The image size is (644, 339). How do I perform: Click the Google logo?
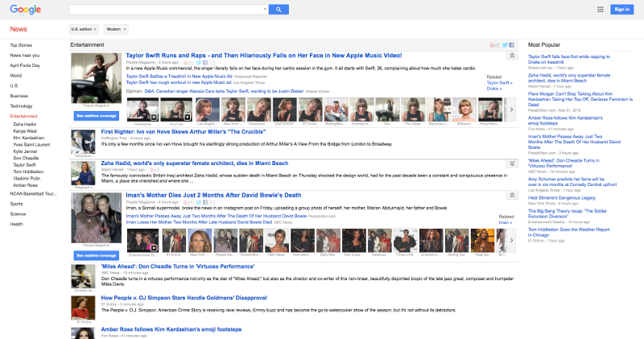pyautogui.click(x=26, y=10)
